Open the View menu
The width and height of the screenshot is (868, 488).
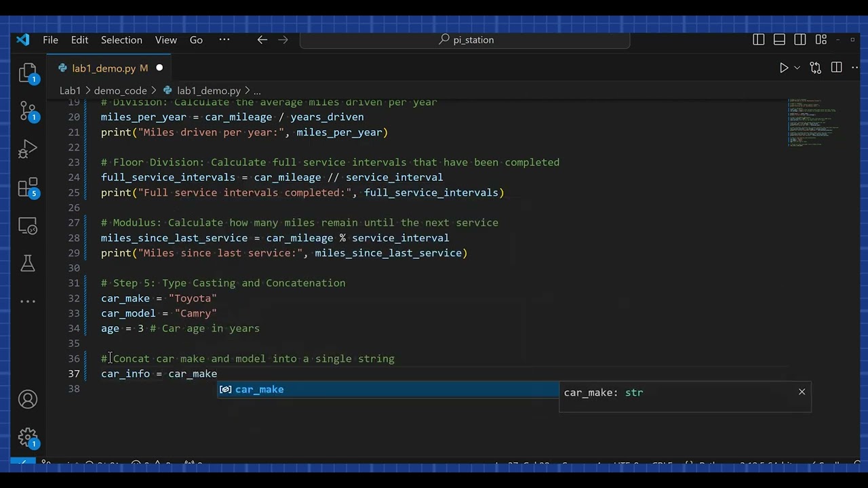tap(166, 40)
